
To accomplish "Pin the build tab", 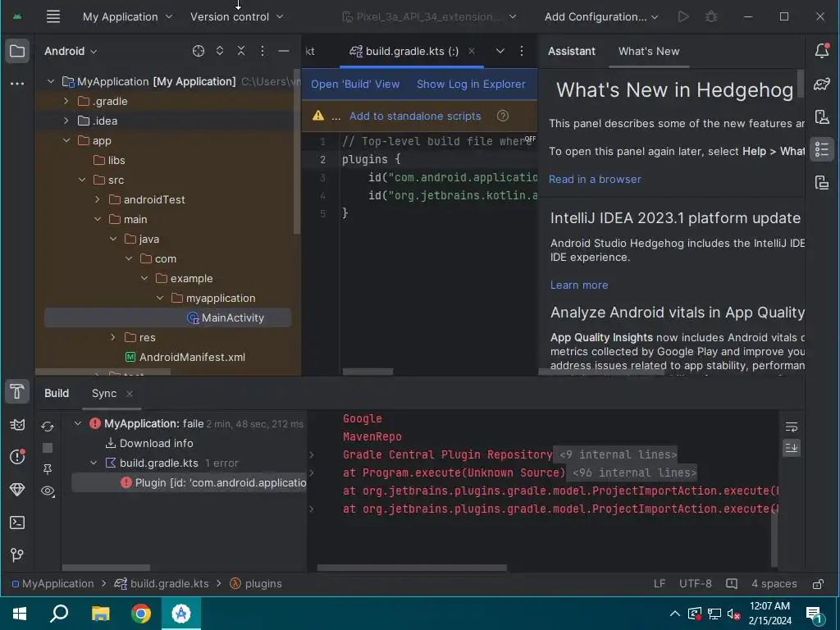I will tap(47, 469).
